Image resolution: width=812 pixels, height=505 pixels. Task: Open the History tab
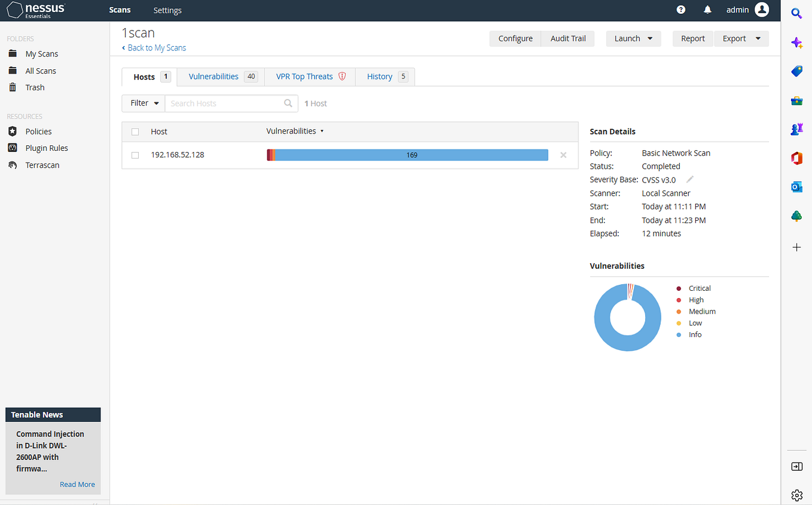pos(380,77)
